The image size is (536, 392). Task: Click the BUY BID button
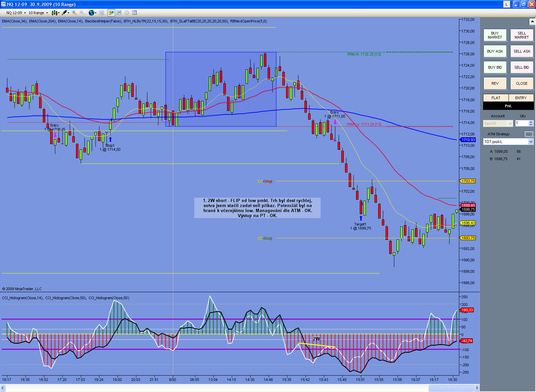(495, 67)
